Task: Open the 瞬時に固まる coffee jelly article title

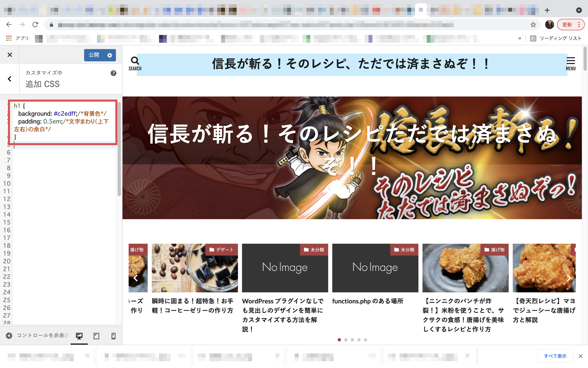Action: coord(193,306)
